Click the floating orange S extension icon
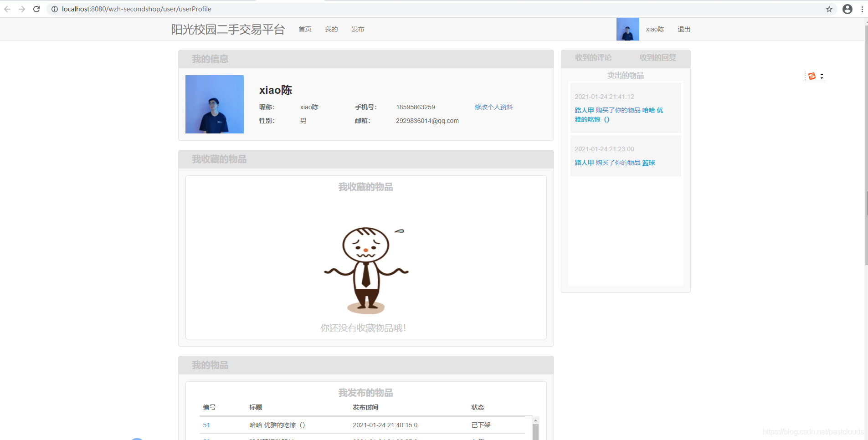Image resolution: width=868 pixels, height=440 pixels. click(812, 76)
